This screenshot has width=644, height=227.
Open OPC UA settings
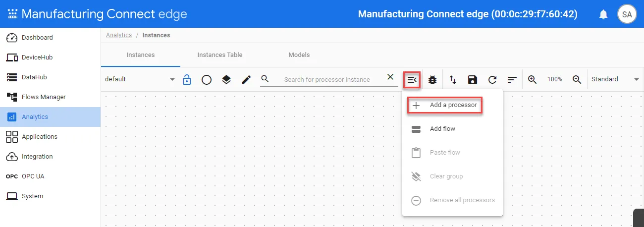pos(50,176)
